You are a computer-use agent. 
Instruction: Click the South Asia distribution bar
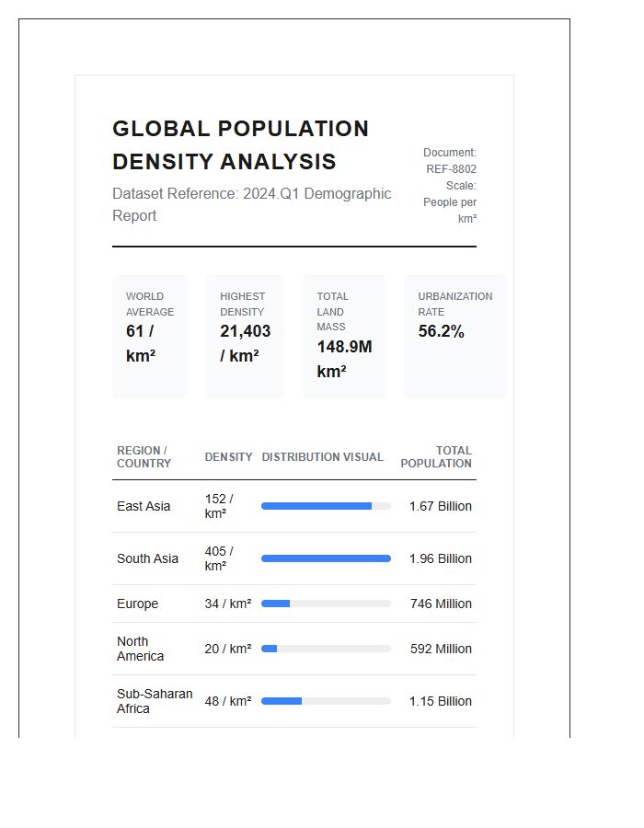pos(326,558)
